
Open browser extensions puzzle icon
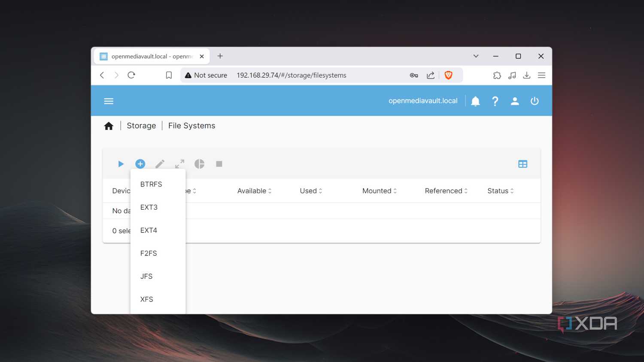click(x=497, y=75)
